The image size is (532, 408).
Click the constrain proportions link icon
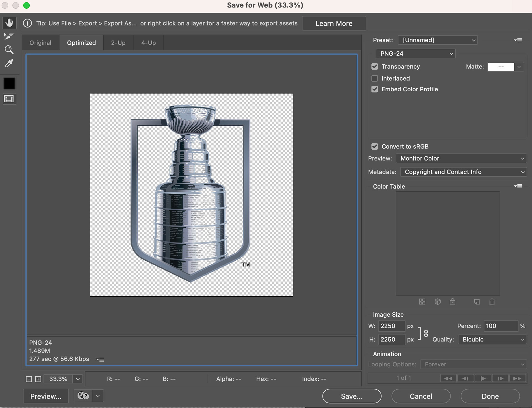pyautogui.click(x=426, y=333)
